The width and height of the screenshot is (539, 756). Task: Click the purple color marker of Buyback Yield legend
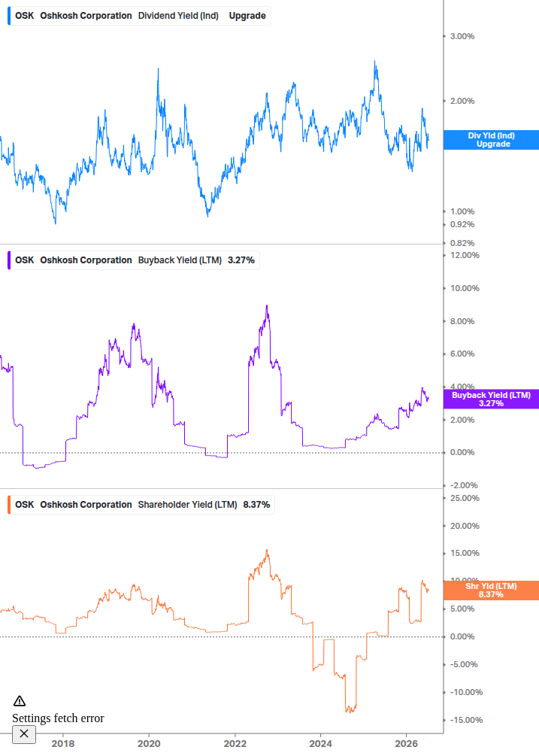pyautogui.click(x=9, y=260)
